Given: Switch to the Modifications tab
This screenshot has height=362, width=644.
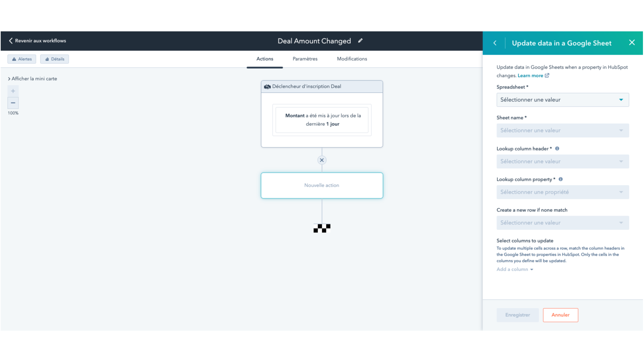Looking at the screenshot, I should tap(351, 59).
